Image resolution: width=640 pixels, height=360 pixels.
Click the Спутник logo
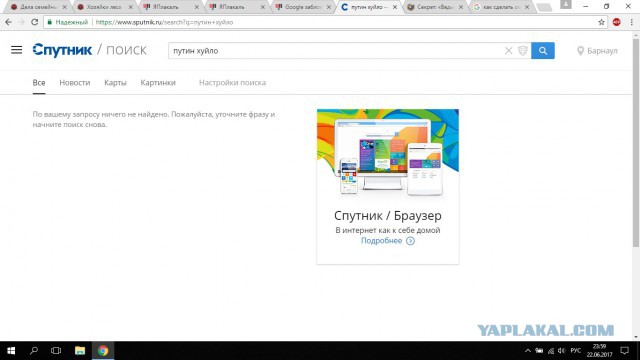pyautogui.click(x=62, y=50)
